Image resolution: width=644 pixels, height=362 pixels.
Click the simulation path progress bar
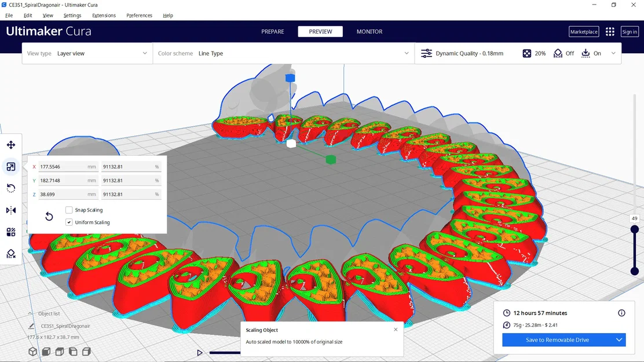pyautogui.click(x=225, y=353)
